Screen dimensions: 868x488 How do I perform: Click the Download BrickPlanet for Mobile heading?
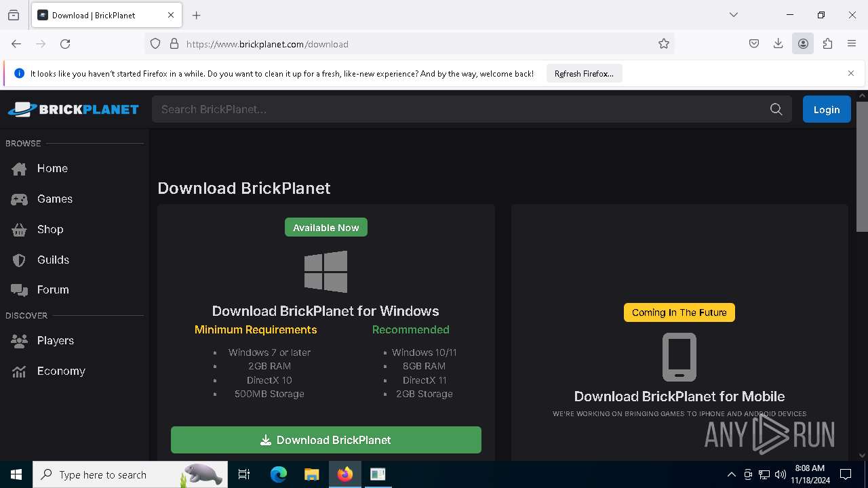(679, 396)
